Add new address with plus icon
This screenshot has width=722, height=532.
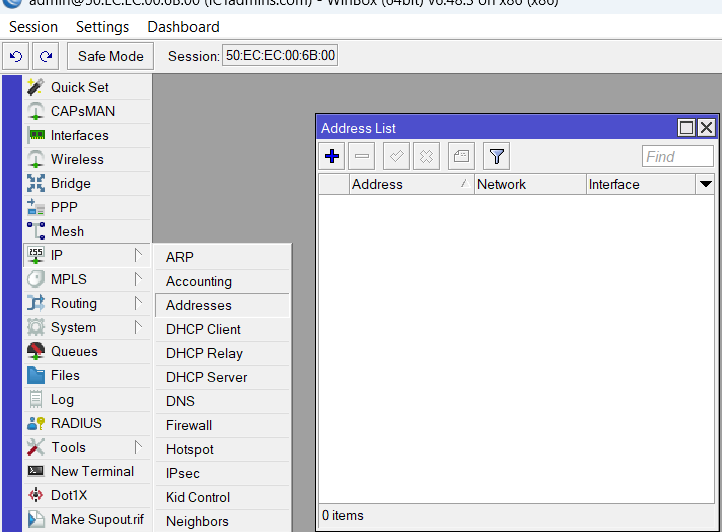pyautogui.click(x=332, y=156)
